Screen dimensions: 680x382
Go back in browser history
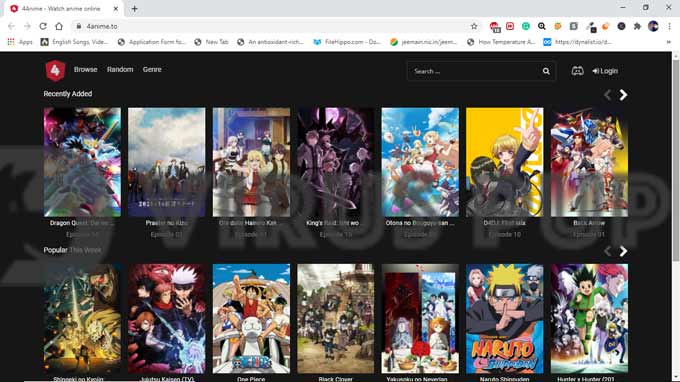pyautogui.click(x=11, y=26)
